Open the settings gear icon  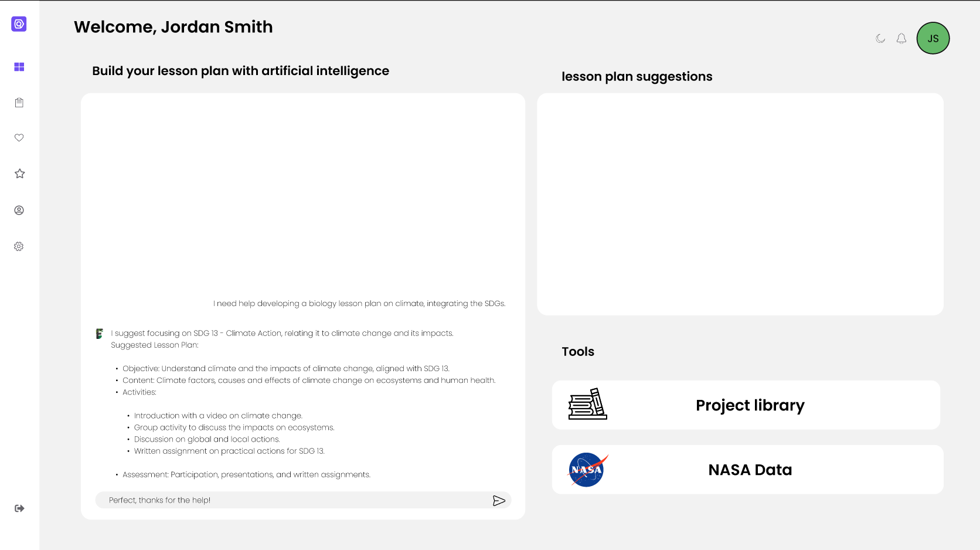pyautogui.click(x=19, y=246)
